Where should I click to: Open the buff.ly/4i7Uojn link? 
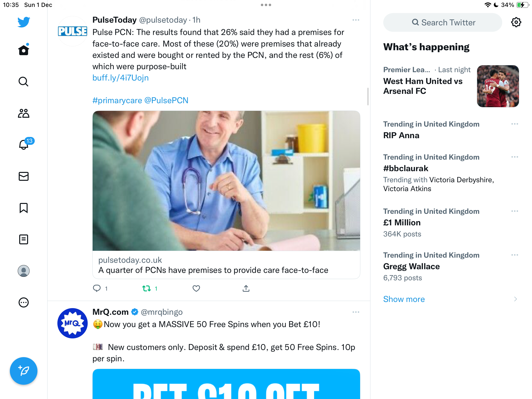[x=120, y=78]
